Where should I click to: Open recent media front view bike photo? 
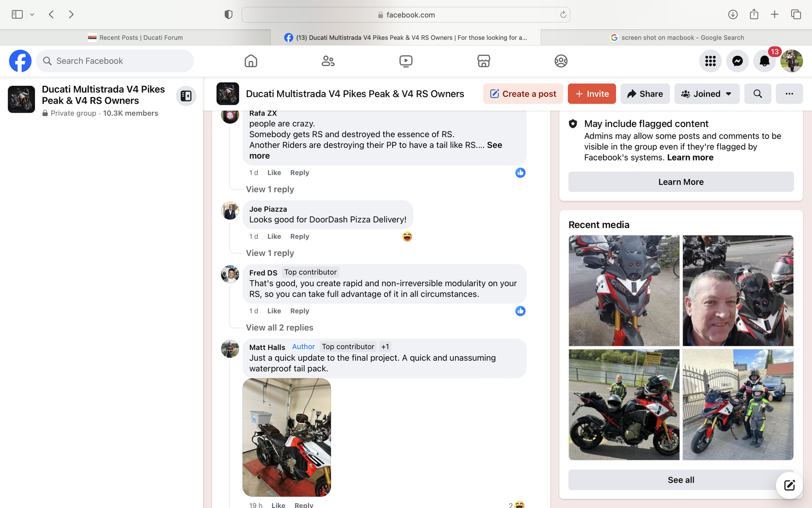tap(624, 291)
